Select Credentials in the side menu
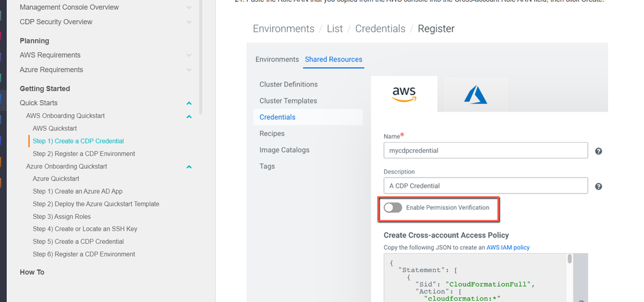644x302 pixels. point(308,117)
